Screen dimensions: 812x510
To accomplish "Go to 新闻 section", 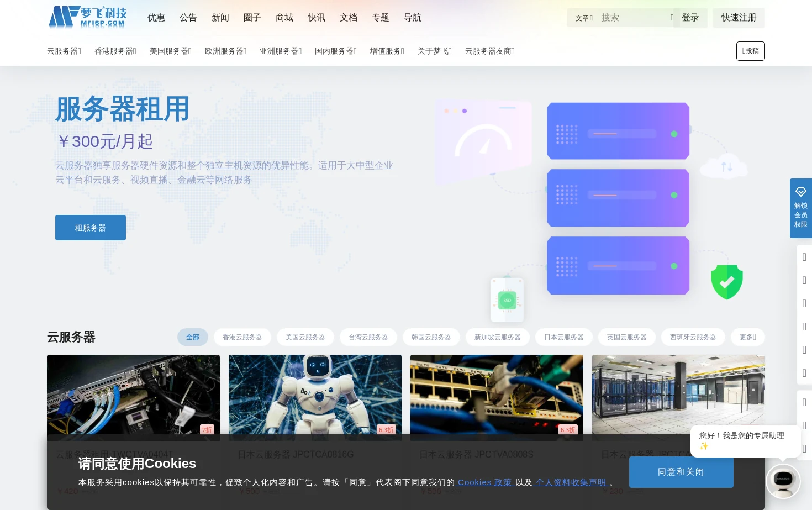I will (220, 18).
